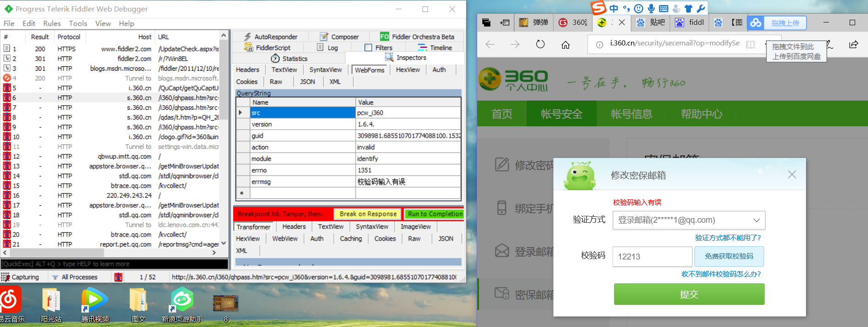
Task: Switch to the FiddlerScript tab
Action: pyautogui.click(x=267, y=48)
